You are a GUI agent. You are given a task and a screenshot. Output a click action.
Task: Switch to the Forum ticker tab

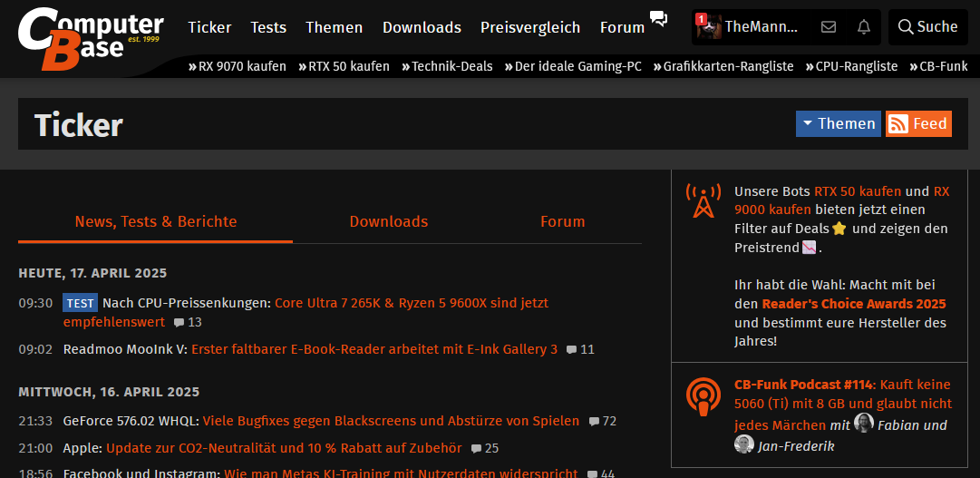562,221
